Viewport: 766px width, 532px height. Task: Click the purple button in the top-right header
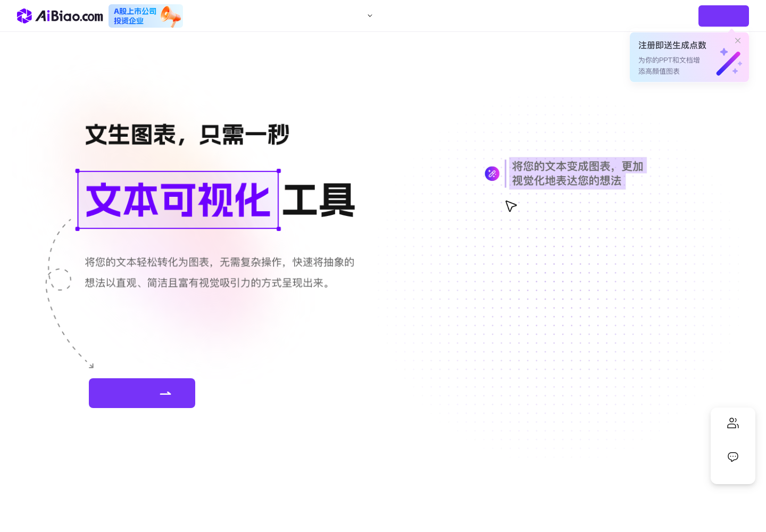(x=723, y=16)
